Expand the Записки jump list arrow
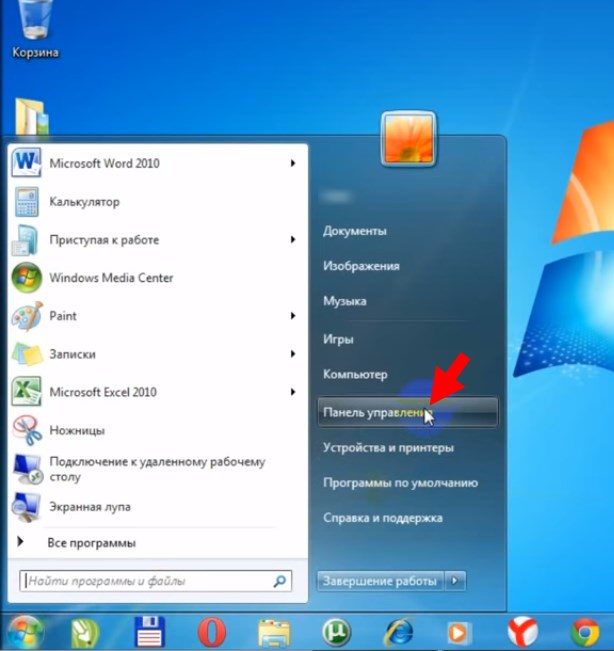614x651 pixels. 293,354
